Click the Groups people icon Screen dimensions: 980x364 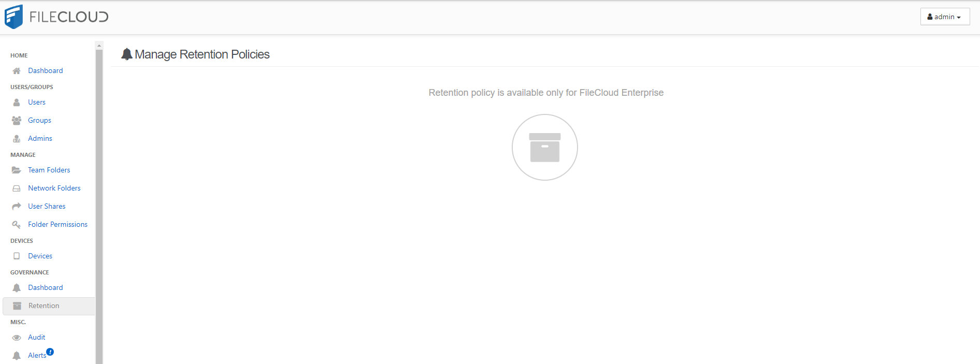tap(17, 121)
